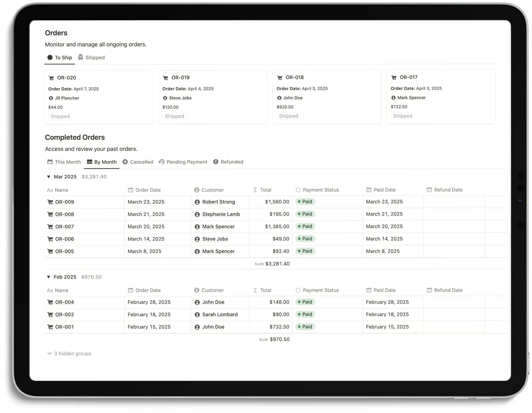Image resolution: width=532 pixels, height=413 pixels.
Task: Open the OR-007 order entry
Action: click(x=64, y=227)
